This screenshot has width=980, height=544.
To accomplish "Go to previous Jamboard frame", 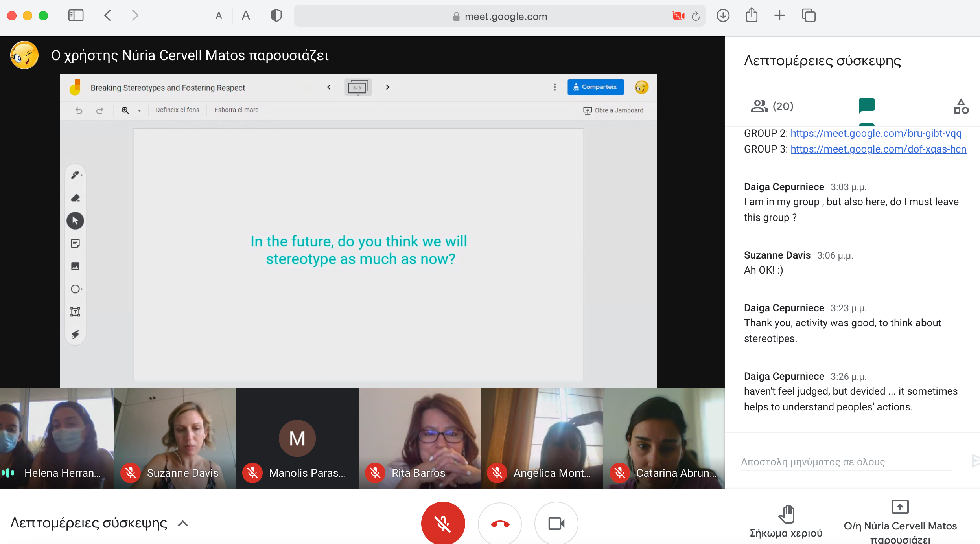I will click(x=329, y=87).
